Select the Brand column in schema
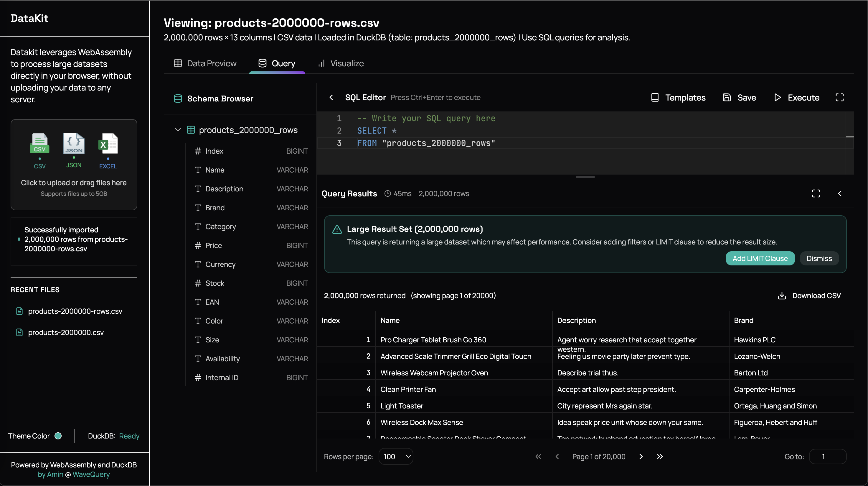The width and height of the screenshot is (868, 486). pos(251,208)
